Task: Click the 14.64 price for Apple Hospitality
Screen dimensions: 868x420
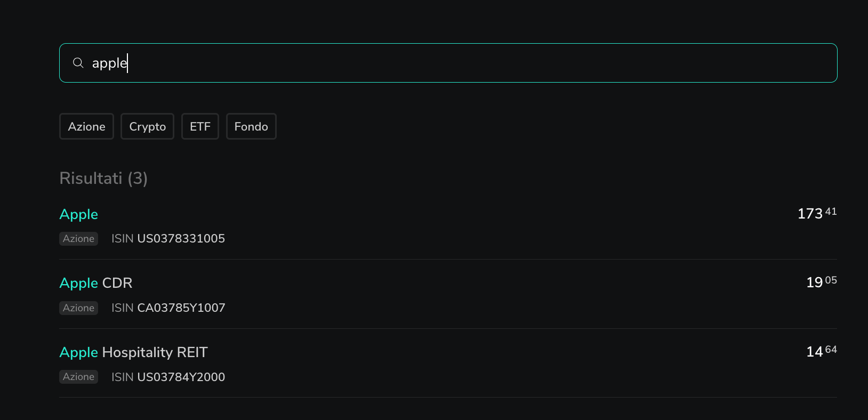Action: click(821, 351)
